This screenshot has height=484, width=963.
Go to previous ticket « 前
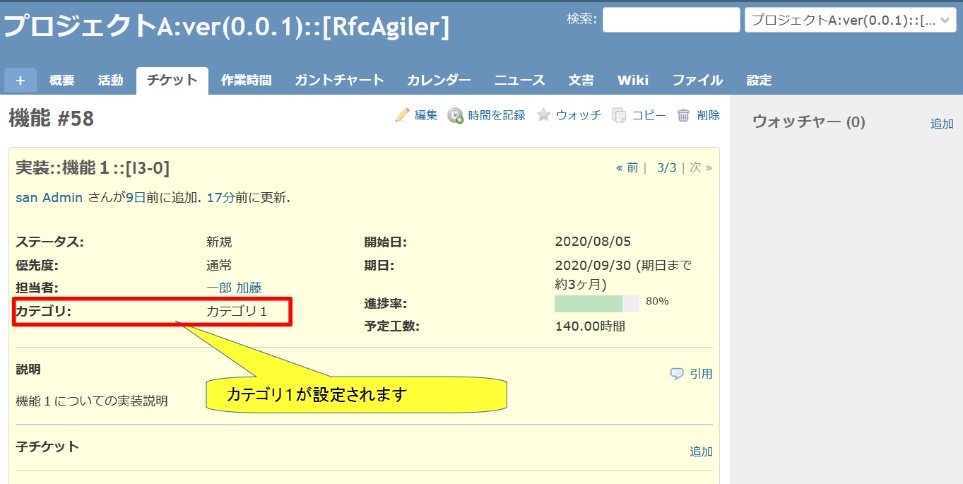627,168
